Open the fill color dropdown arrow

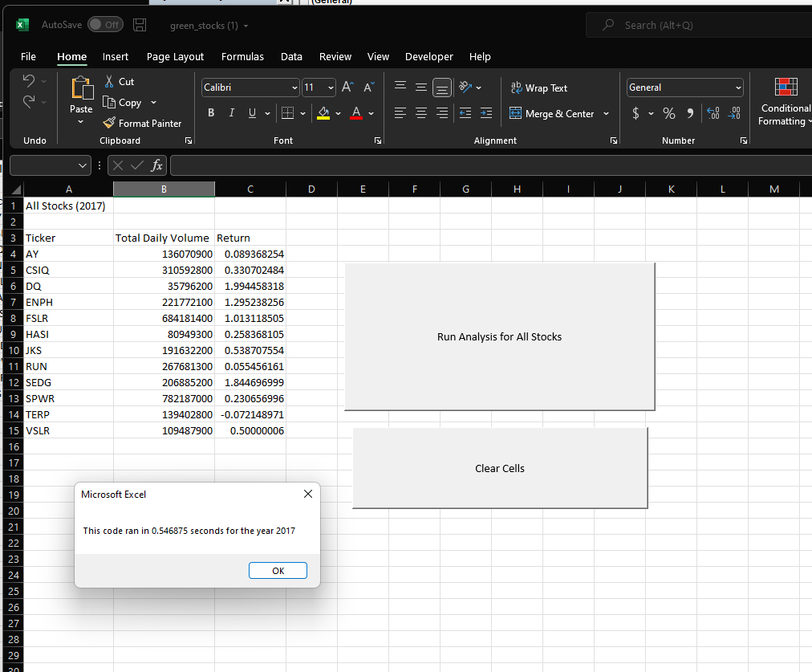point(338,113)
